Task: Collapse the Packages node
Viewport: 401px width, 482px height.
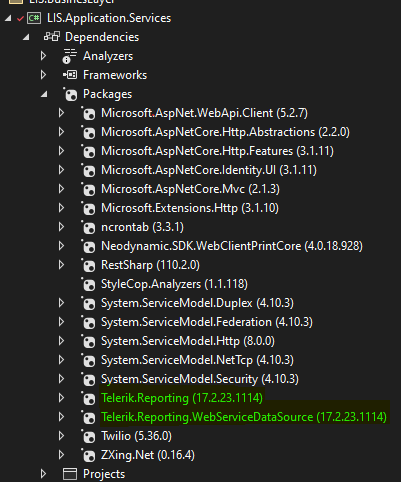Action: click(44, 95)
